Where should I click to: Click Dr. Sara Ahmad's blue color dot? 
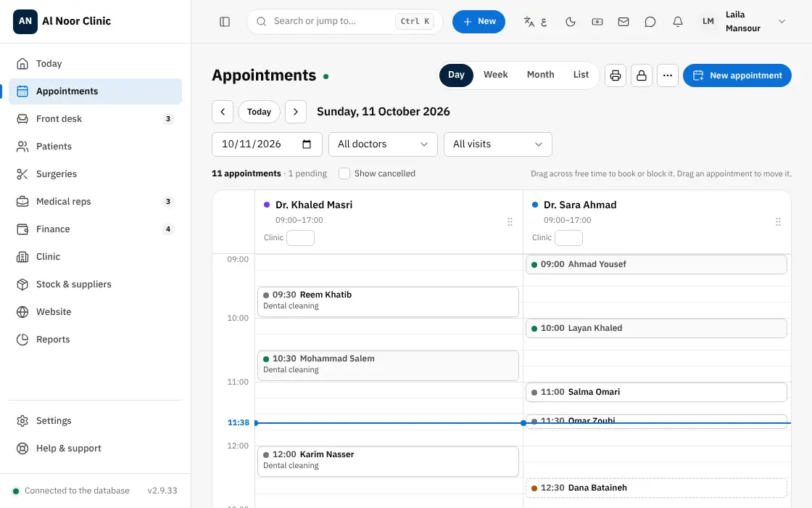coord(535,205)
